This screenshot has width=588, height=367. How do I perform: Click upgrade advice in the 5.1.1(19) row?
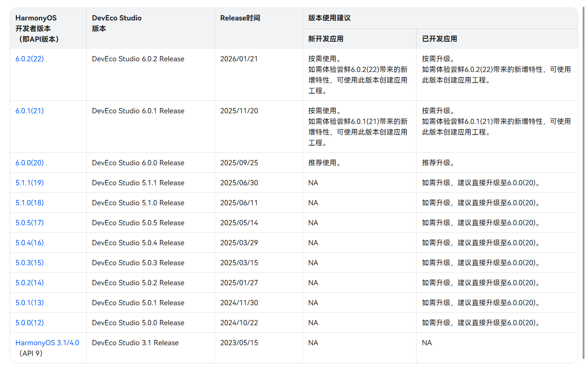coord(481,183)
